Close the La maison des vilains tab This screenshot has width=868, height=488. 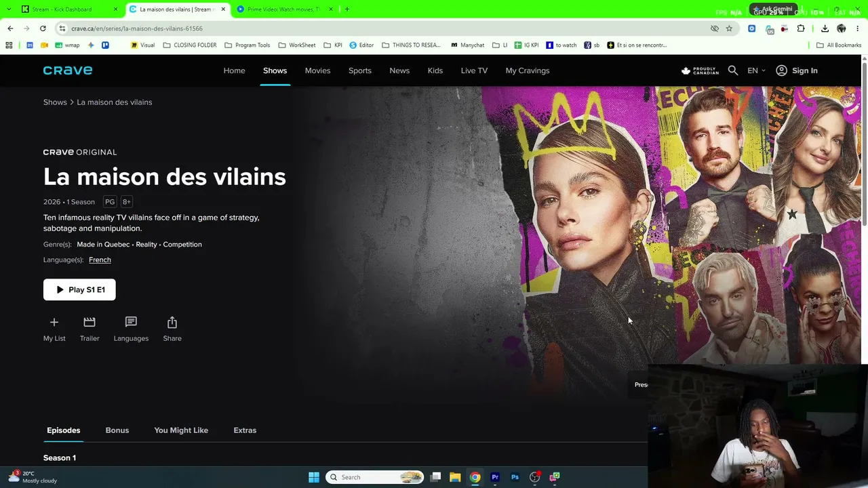[x=223, y=9]
